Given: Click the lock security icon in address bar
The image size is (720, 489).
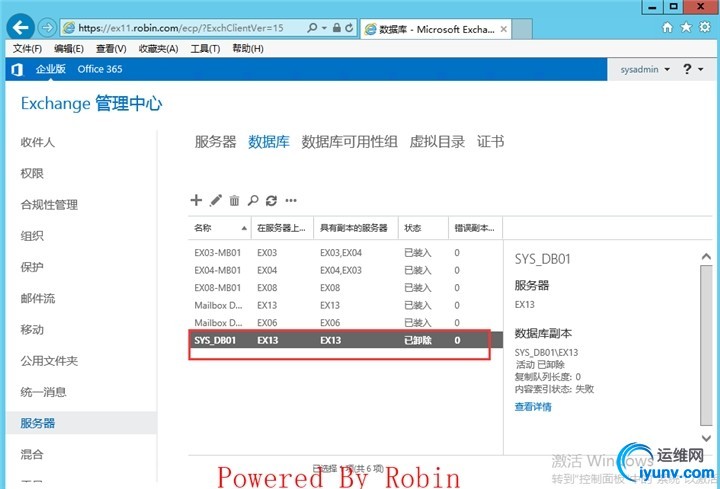Looking at the screenshot, I should point(337,28).
